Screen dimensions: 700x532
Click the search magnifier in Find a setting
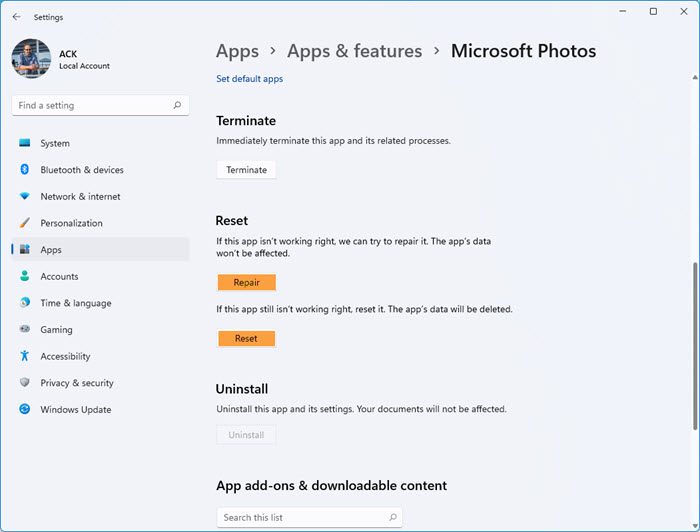[177, 105]
